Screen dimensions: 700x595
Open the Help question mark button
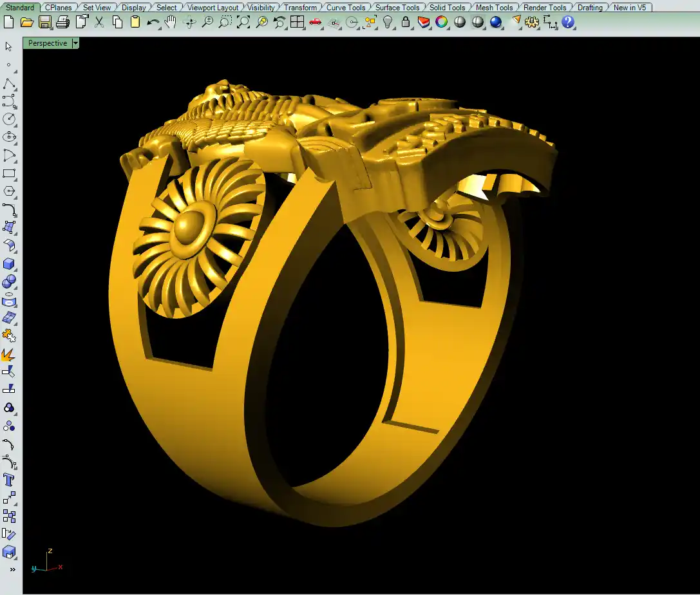567,23
